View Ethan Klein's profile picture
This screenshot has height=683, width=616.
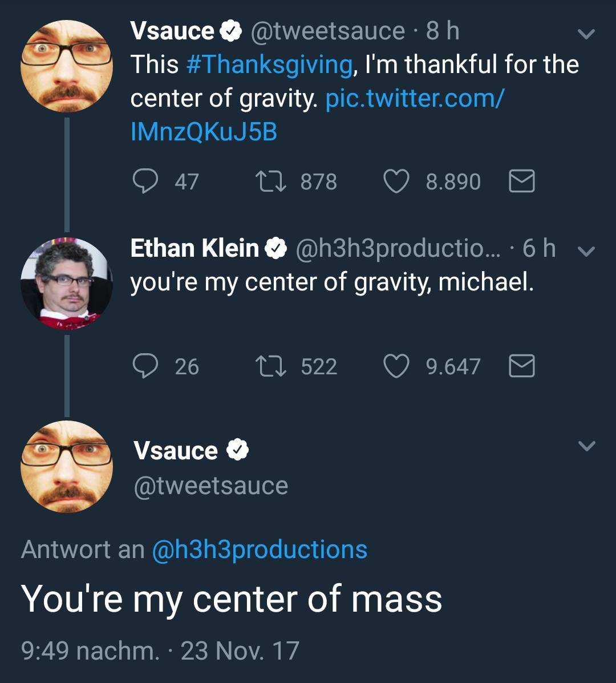click(x=67, y=284)
